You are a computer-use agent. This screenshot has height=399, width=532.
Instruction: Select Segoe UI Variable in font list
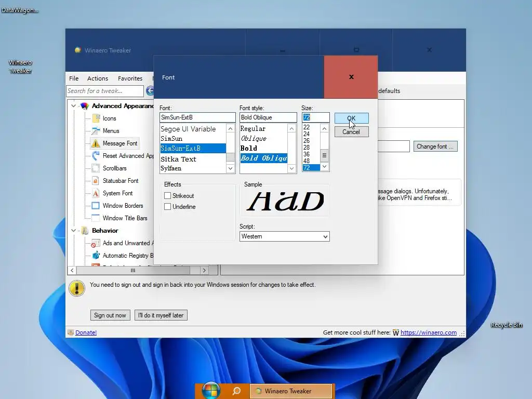click(193, 129)
